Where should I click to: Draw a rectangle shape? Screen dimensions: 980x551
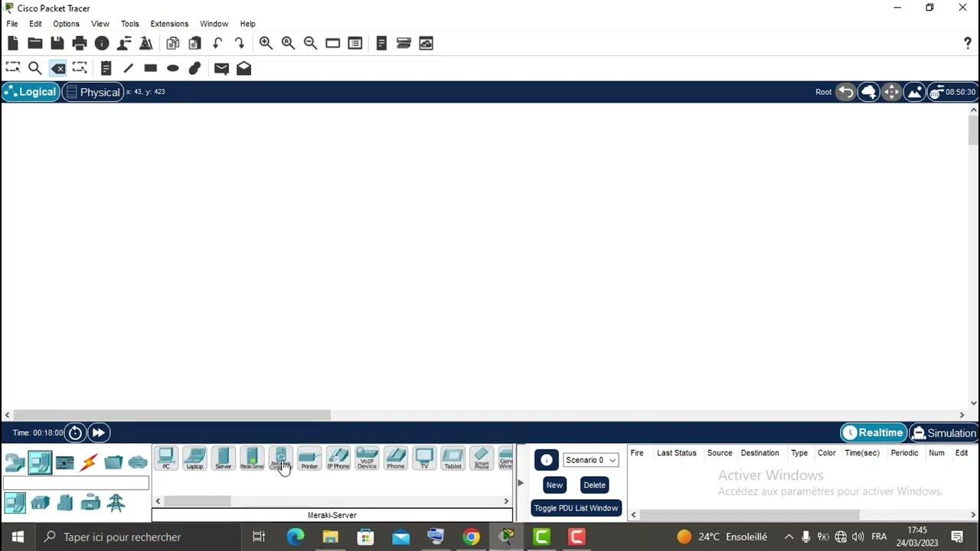(151, 68)
